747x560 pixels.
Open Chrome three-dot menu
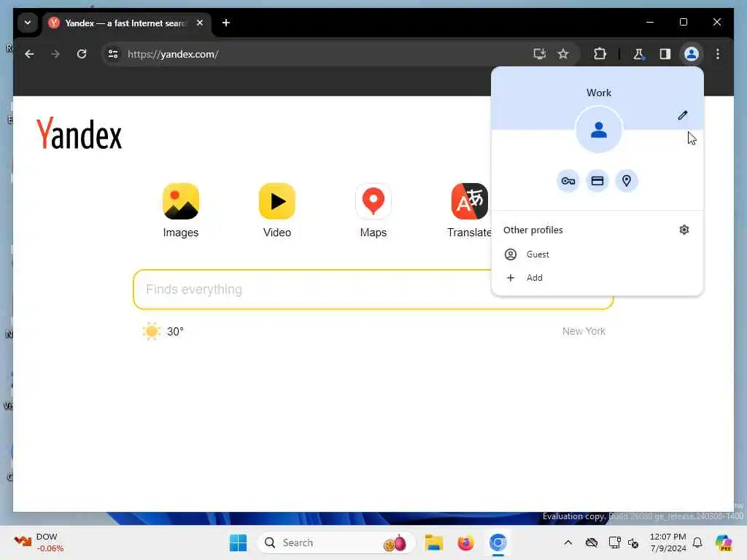pos(718,54)
